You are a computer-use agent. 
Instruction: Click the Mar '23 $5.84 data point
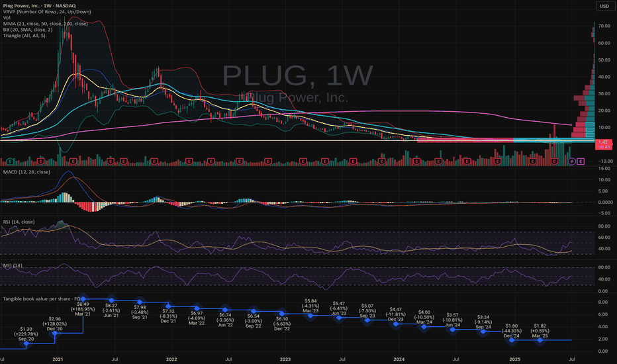click(x=310, y=315)
